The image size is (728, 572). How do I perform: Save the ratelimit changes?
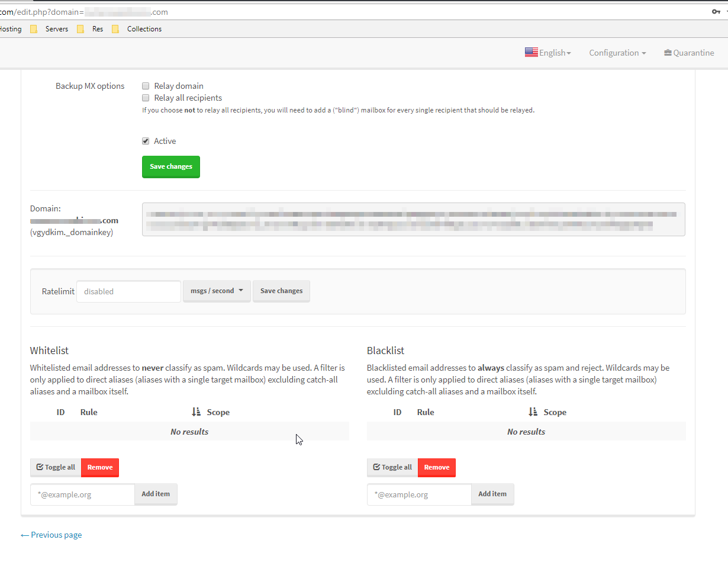click(281, 291)
